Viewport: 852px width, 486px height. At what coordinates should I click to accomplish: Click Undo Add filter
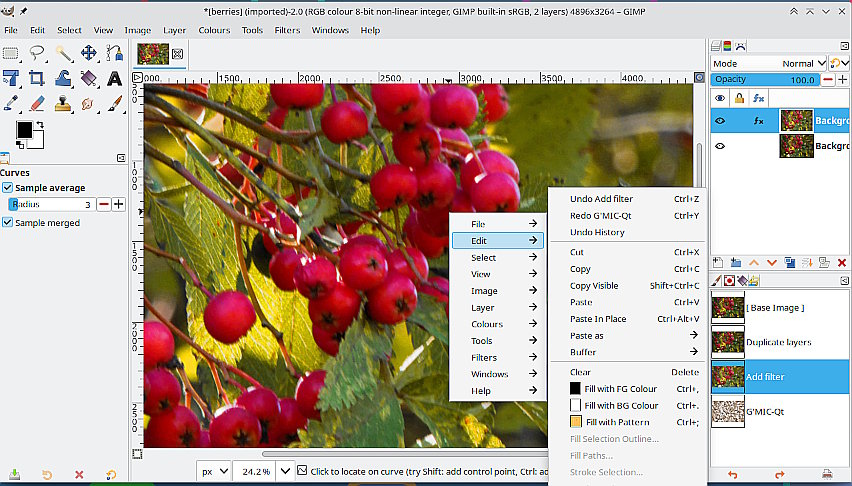pyautogui.click(x=601, y=199)
